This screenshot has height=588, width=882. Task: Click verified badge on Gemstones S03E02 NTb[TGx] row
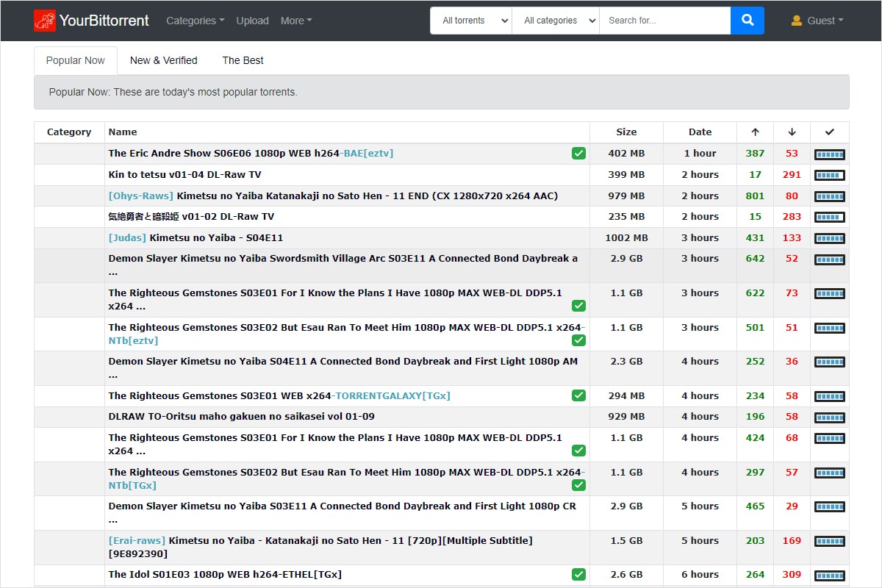(579, 485)
